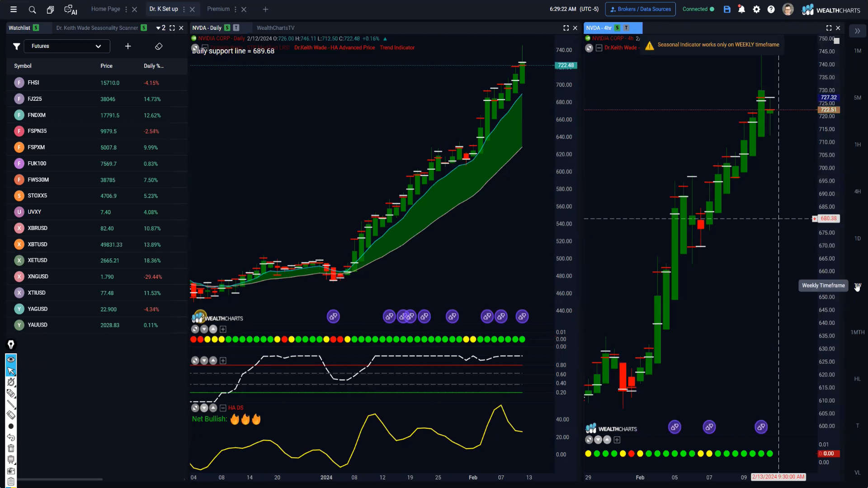The height and width of the screenshot is (488, 868).
Task: Toggle the S link on NVDA 4hr
Action: [x=617, y=28]
